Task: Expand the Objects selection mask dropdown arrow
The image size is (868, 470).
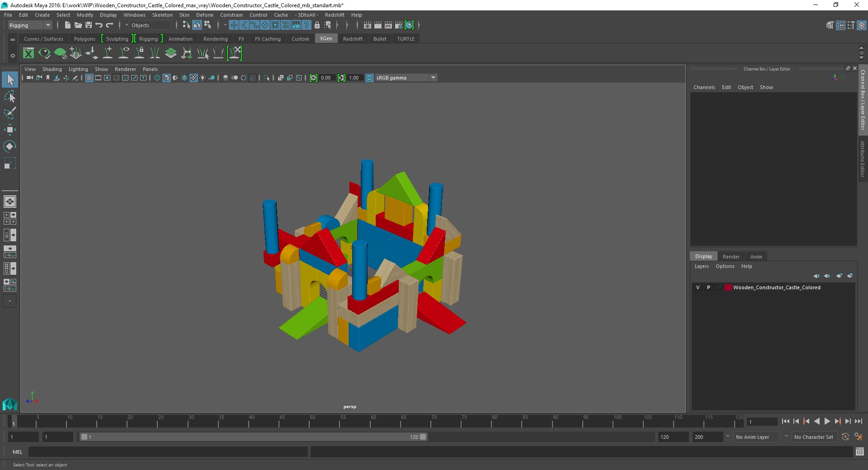Action: (127, 25)
